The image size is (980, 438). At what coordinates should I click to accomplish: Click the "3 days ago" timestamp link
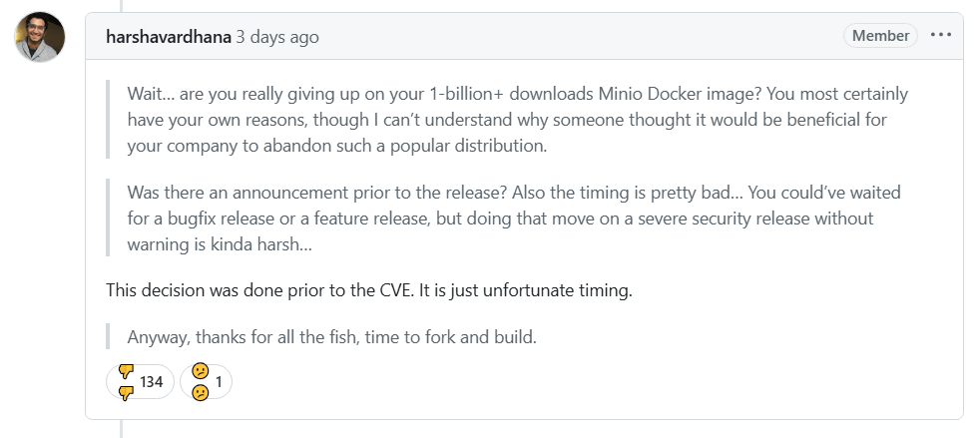pyautogui.click(x=277, y=37)
